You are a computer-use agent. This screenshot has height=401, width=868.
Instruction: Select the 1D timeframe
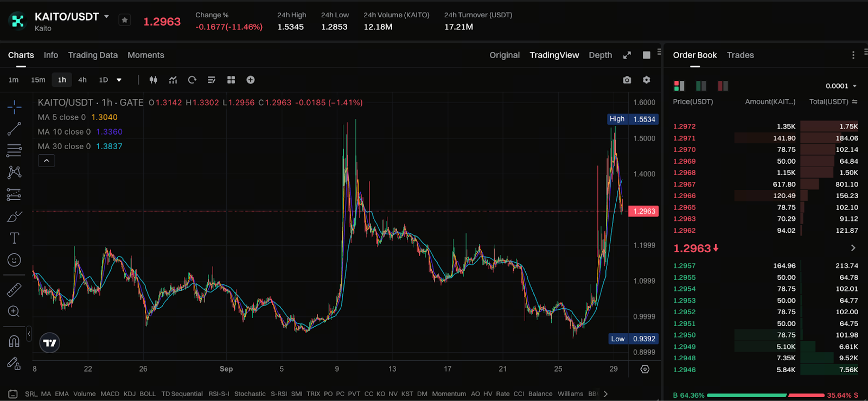coord(104,80)
